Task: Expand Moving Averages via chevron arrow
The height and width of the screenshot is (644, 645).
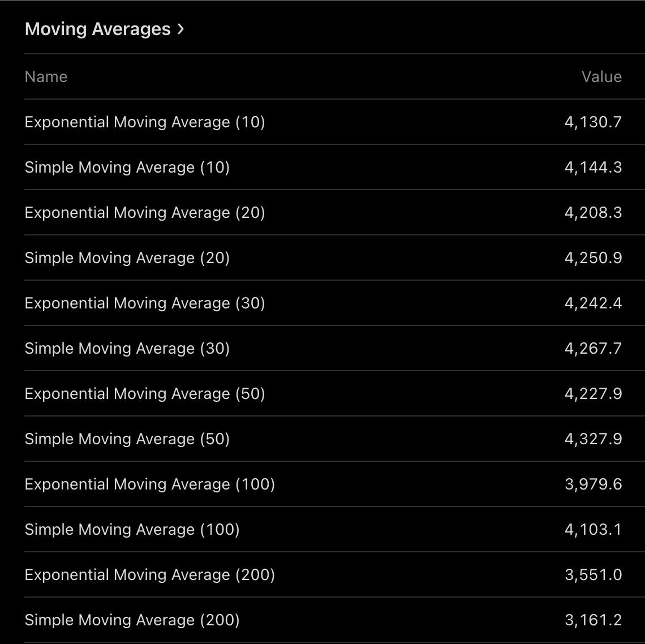Action: 180,29
